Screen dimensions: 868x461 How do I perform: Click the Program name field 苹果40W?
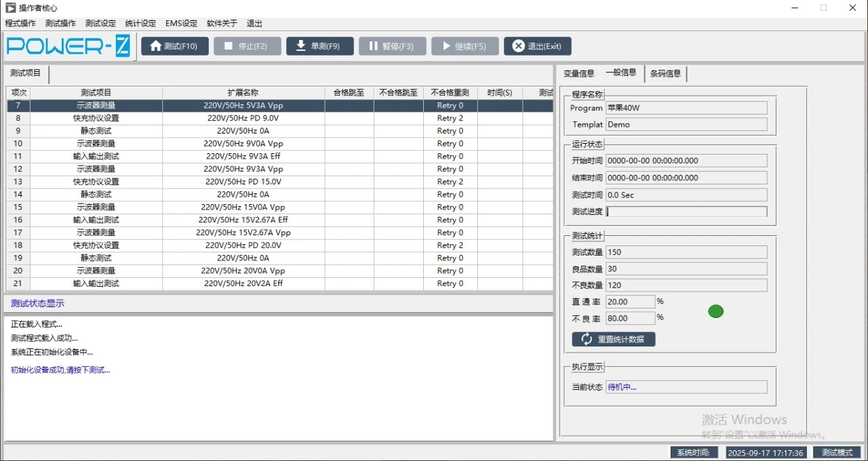point(686,108)
